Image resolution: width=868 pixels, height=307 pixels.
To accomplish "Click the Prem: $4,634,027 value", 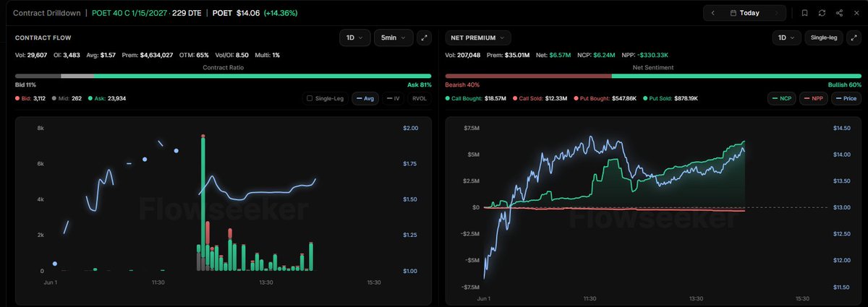I will point(149,55).
